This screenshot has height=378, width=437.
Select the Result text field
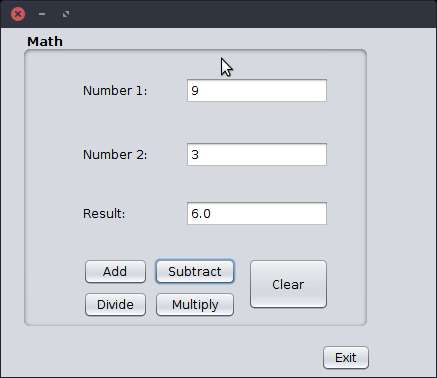[x=257, y=213]
